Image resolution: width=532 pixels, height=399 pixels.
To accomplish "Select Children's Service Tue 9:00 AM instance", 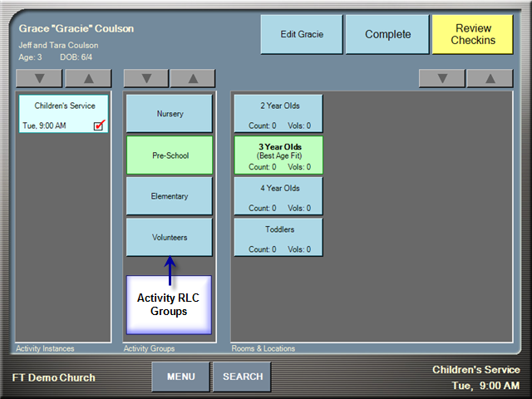I will tap(63, 114).
